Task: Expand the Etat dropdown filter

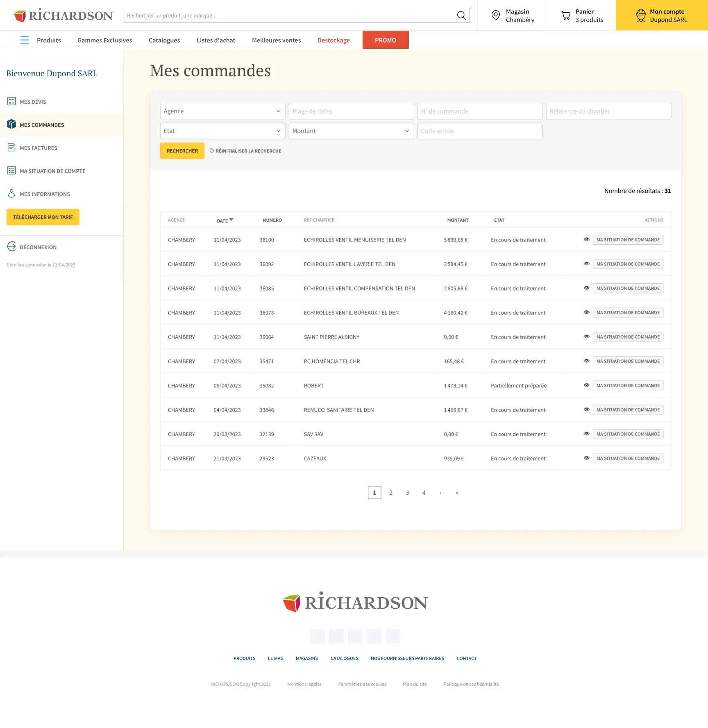Action: coord(222,131)
